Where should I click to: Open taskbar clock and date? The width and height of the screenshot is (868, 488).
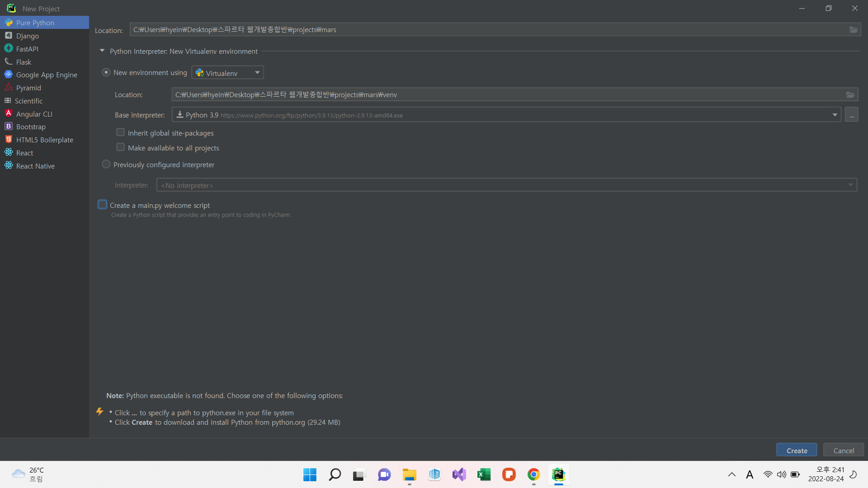[826, 474]
